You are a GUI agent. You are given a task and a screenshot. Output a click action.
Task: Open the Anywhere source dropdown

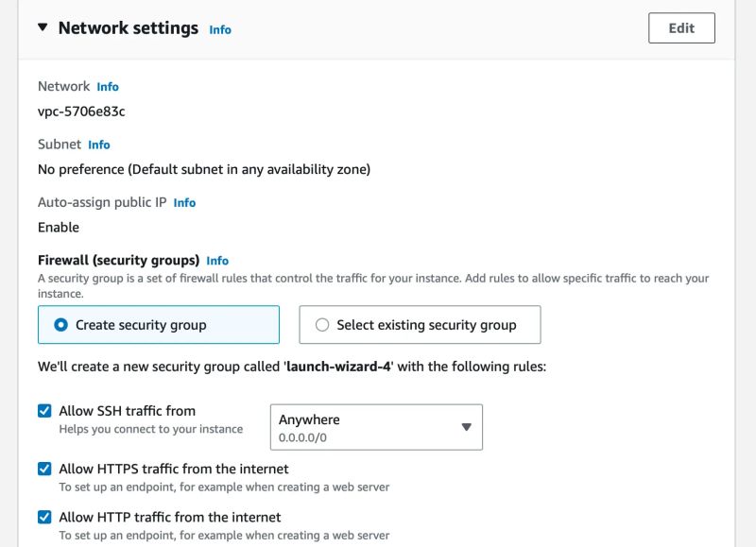[374, 426]
